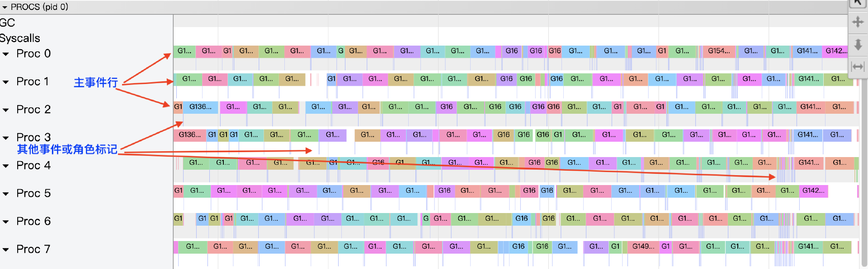Screen dimensions: 868x269
Task: Select the G142... slice in Proc 5
Action: [x=813, y=191]
